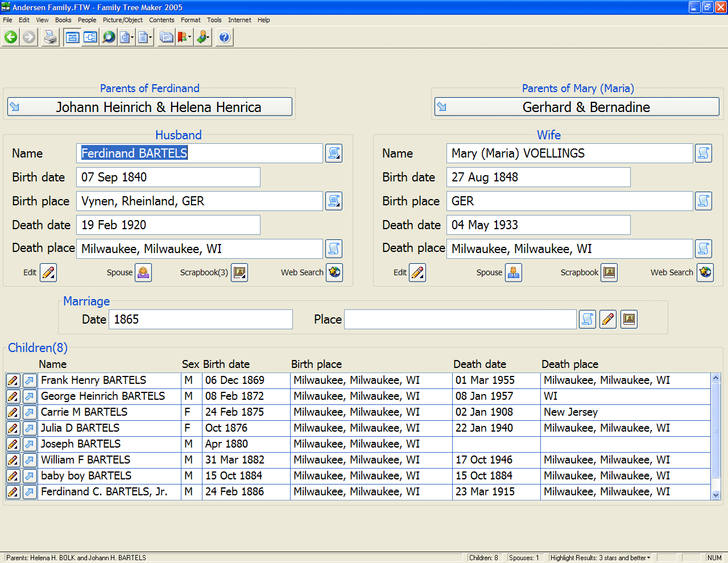
Task: Open the Picture/Object menu
Action: click(123, 20)
